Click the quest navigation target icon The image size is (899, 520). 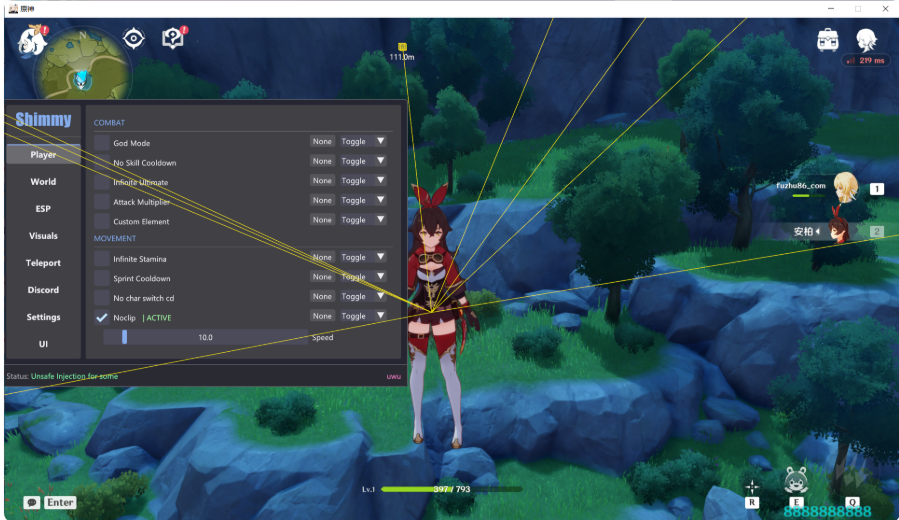tap(134, 38)
